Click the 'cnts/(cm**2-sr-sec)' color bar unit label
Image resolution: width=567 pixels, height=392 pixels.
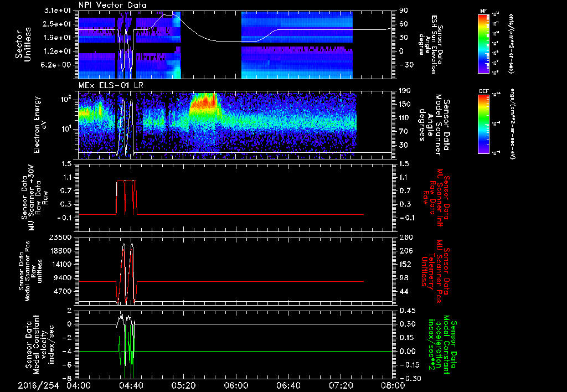tap(511, 43)
